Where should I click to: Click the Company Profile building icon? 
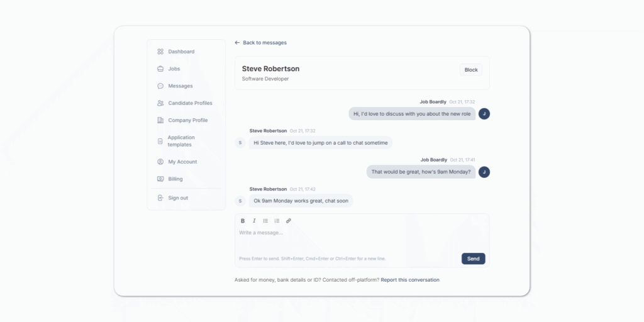pyautogui.click(x=160, y=120)
